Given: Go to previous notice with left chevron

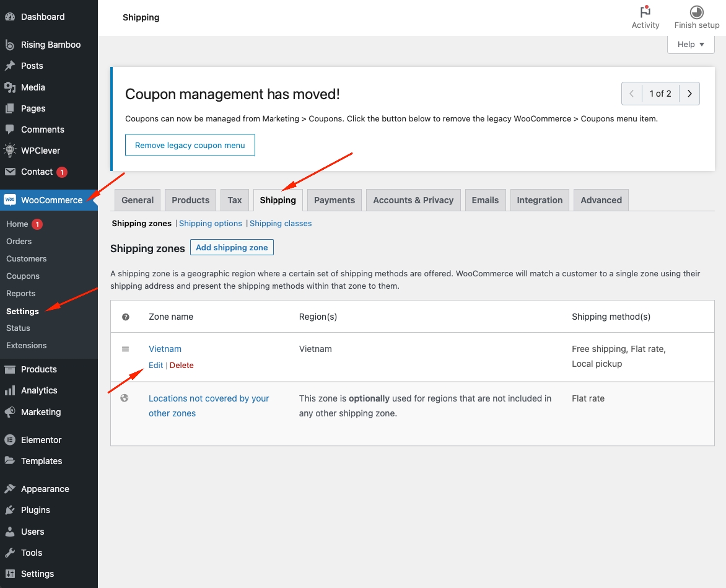Looking at the screenshot, I should pyautogui.click(x=631, y=94).
